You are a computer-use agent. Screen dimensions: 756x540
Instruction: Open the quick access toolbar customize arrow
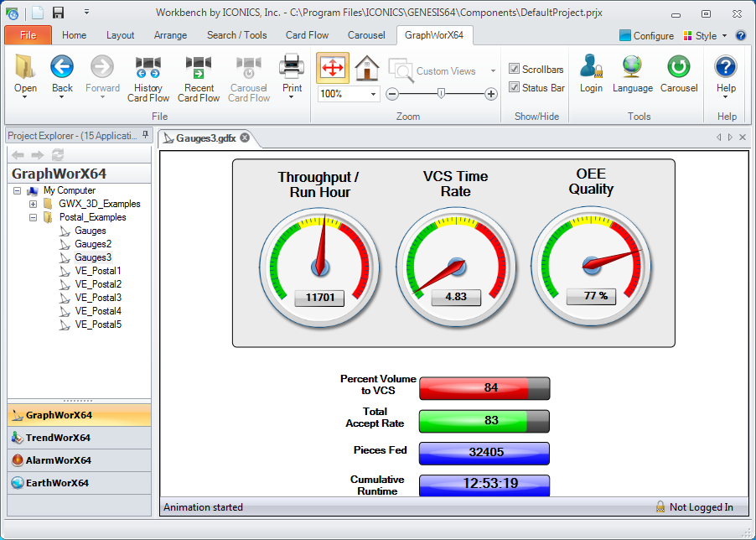(87, 12)
